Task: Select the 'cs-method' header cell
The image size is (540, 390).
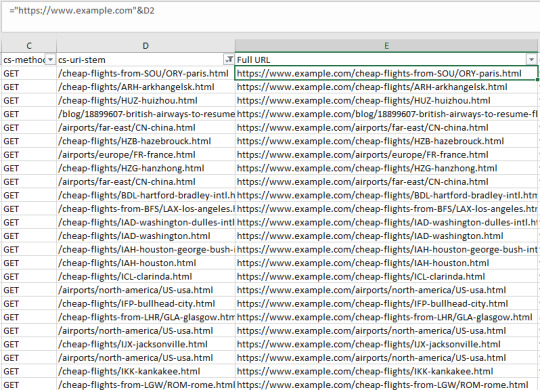Action: pos(29,60)
